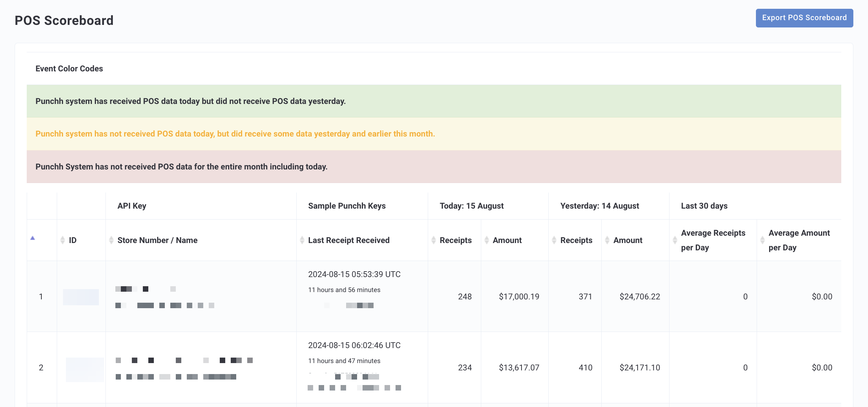Sort by the ID column sort arrows
This screenshot has height=407, width=868.
pyautogui.click(x=62, y=240)
